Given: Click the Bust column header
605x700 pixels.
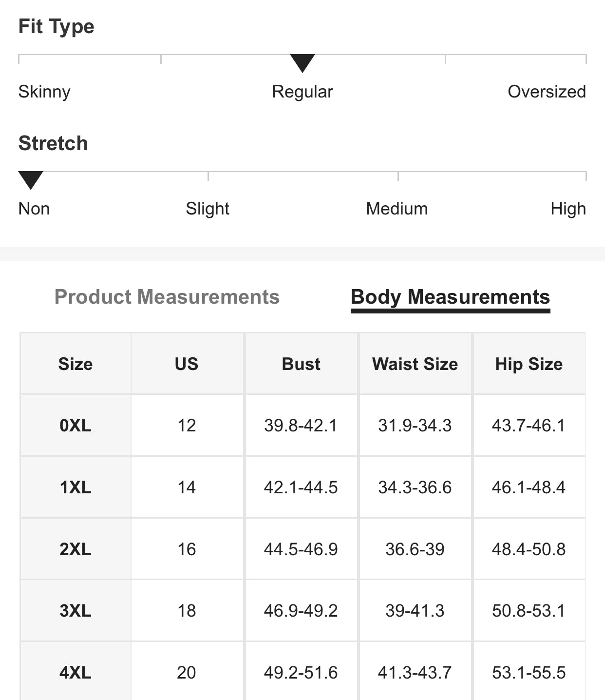Looking at the screenshot, I should (301, 364).
